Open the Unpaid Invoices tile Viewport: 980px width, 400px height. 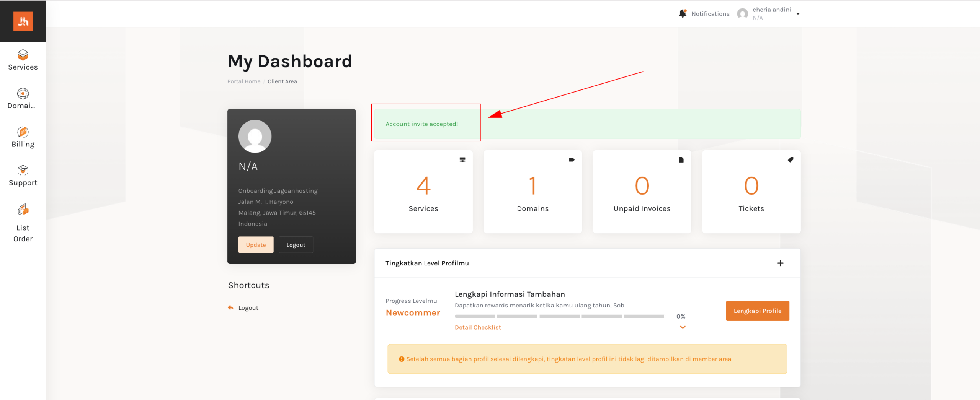click(x=642, y=192)
